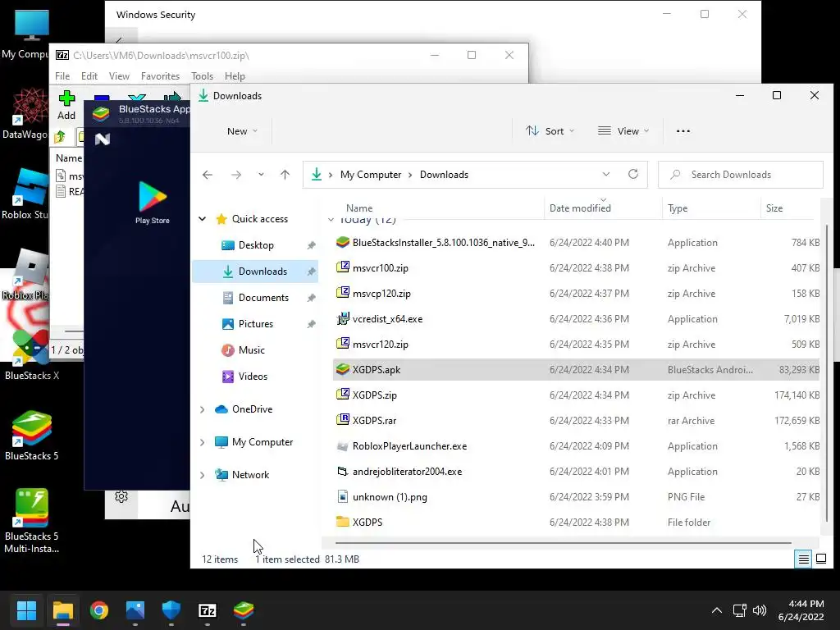Open address bar history dropdown
Viewport: 840px width, 630px height.
click(x=606, y=174)
